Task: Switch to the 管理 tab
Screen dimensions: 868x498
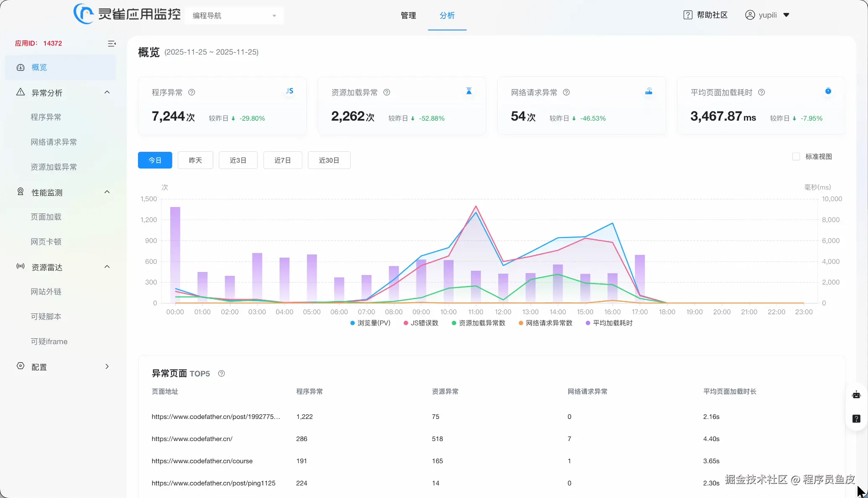Action: (x=408, y=16)
